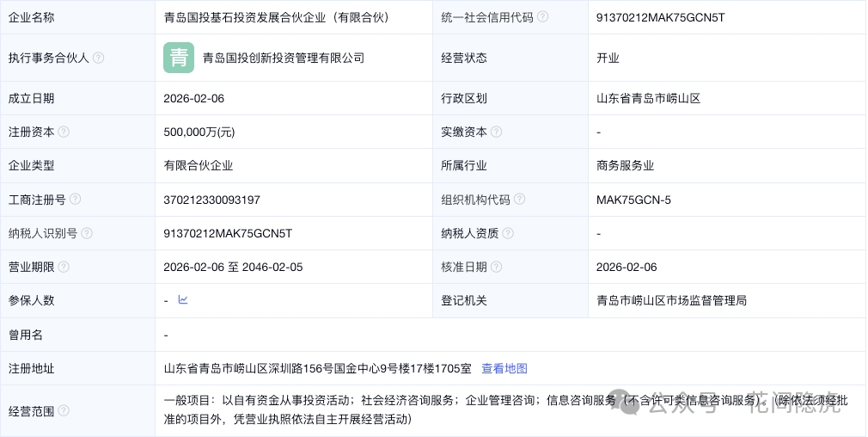This screenshot has width=868, height=437.
Task: Click the 注册地址 label
Action: point(31,368)
